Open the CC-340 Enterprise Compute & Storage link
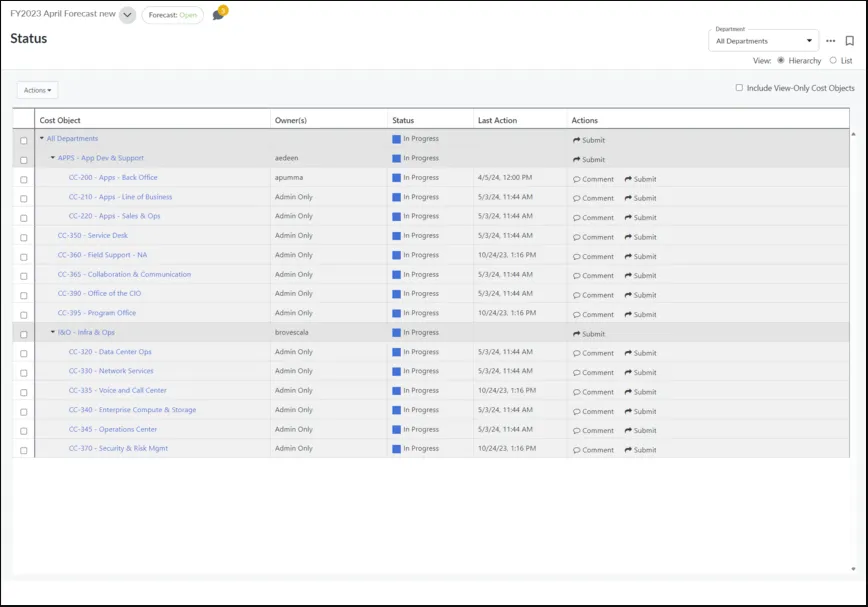Image resolution: width=868 pixels, height=607 pixels. (132, 410)
